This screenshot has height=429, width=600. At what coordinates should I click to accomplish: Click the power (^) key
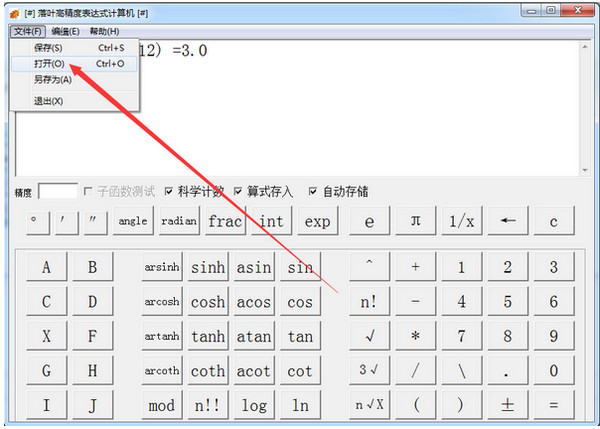pyautogui.click(x=369, y=266)
